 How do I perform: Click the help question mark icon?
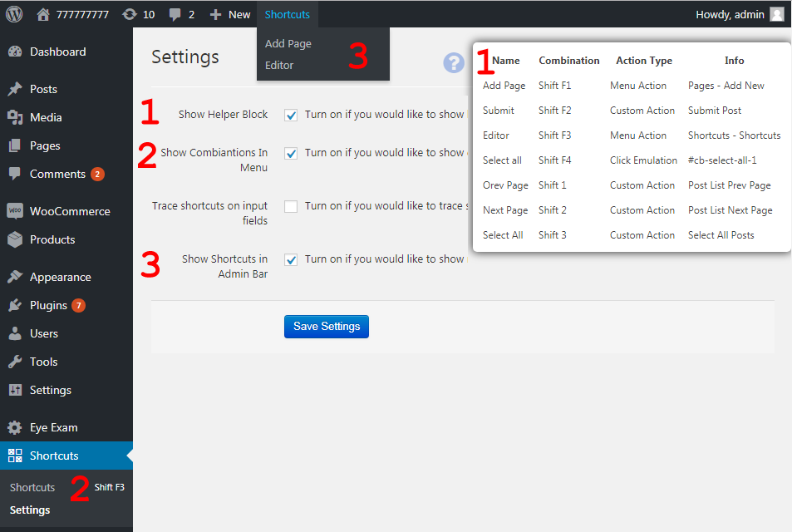[453, 63]
